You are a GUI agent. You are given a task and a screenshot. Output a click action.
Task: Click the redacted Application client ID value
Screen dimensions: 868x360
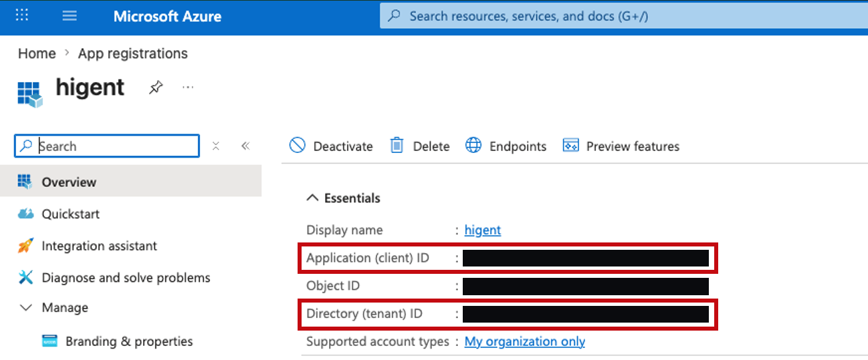(586, 258)
